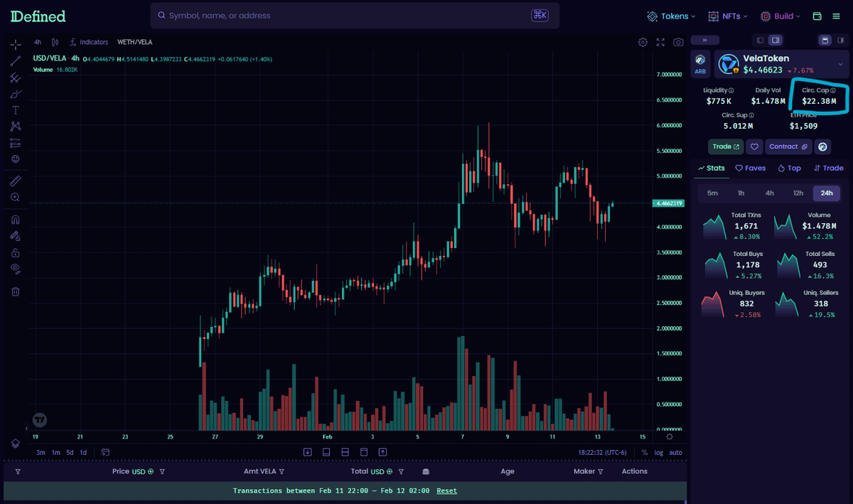This screenshot has width=853, height=504.
Task: Open the Tokens dropdown menu
Action: click(x=670, y=16)
